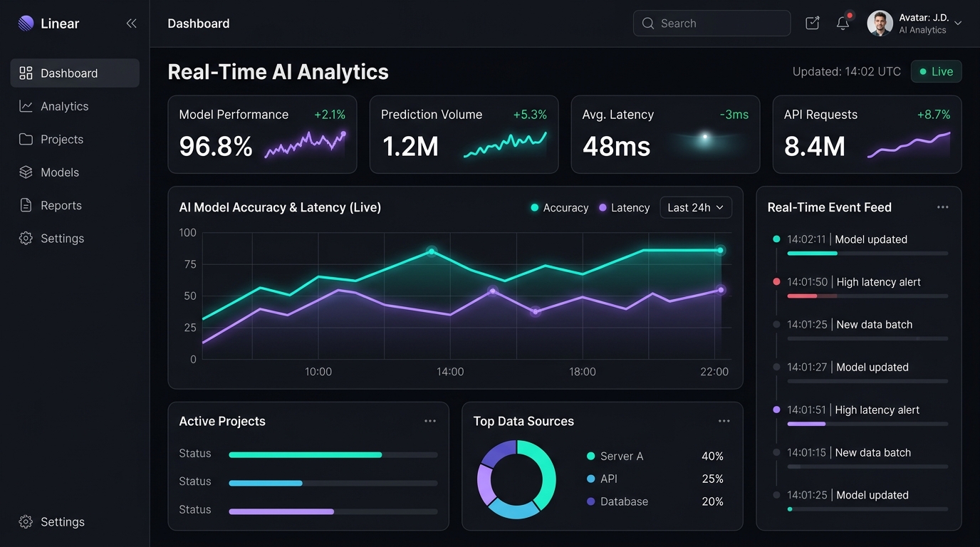
Task: Open the Avg. Latency 48ms card
Action: 665,135
